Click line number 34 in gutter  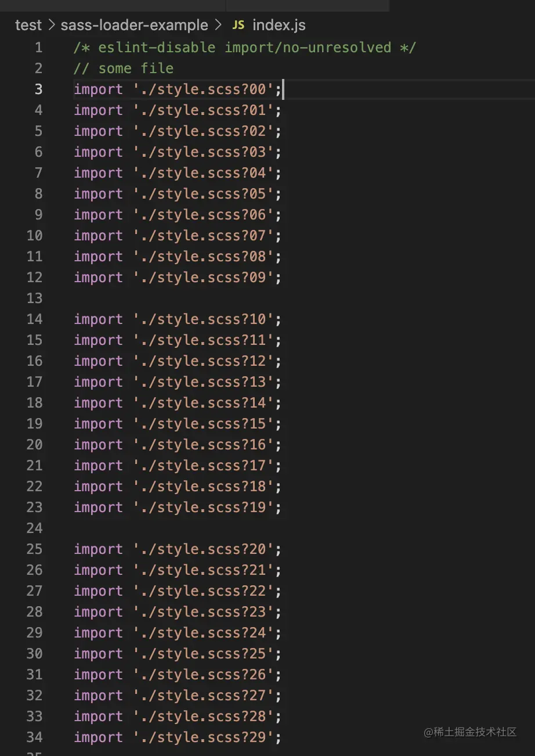pyautogui.click(x=34, y=737)
